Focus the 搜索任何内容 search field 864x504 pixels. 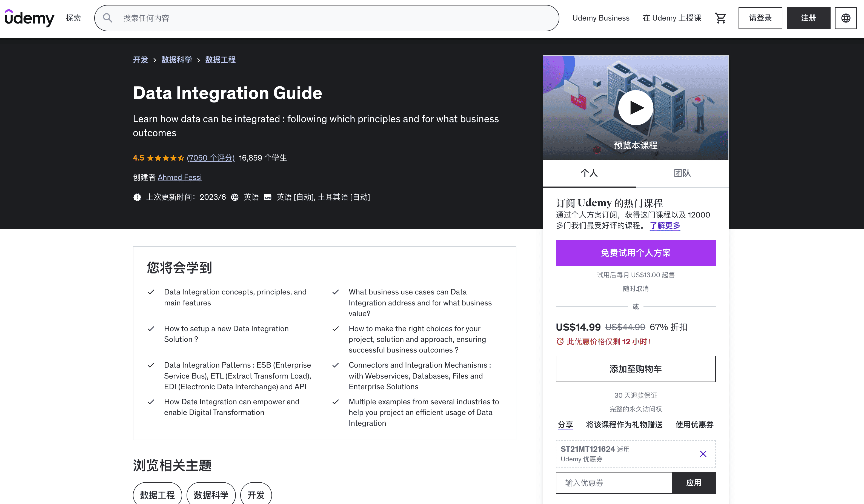click(327, 18)
